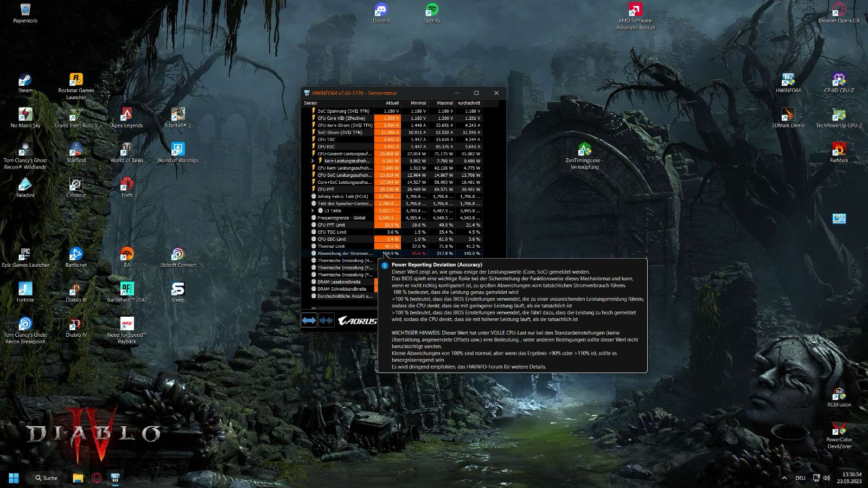
Task: Select Need for Speed Payback icon
Action: (x=127, y=330)
